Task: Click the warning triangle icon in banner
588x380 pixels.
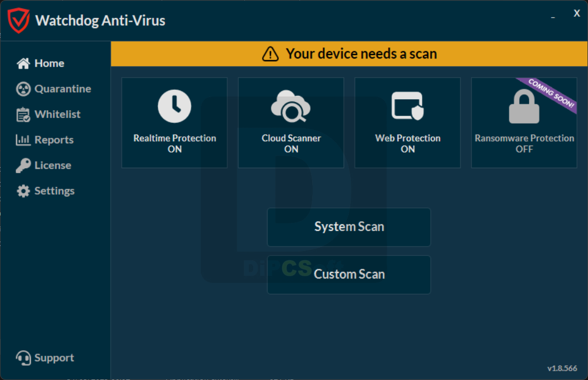Action: [270, 54]
